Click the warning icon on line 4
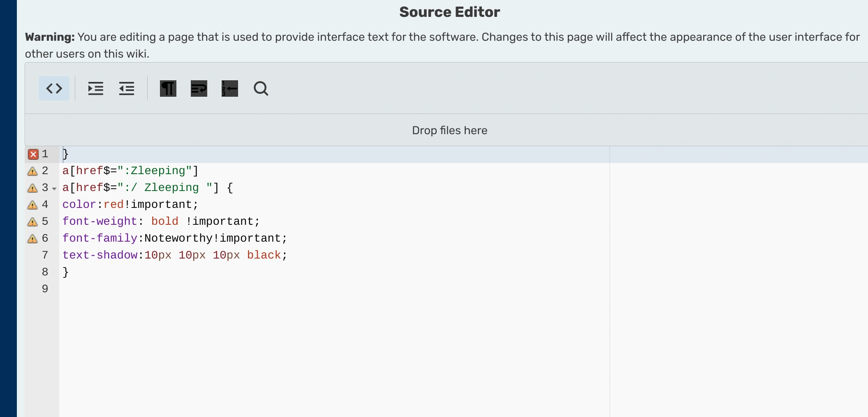This screenshot has width=868, height=417. 32,205
